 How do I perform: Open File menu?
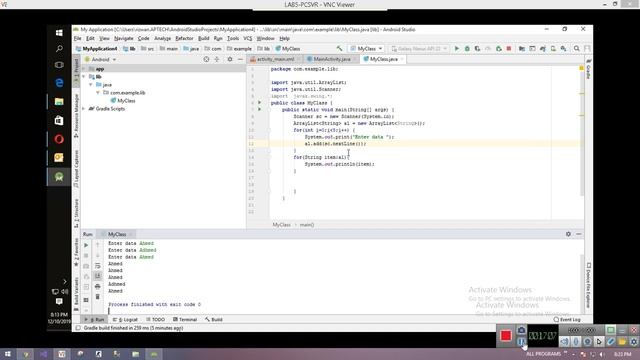(77, 38)
